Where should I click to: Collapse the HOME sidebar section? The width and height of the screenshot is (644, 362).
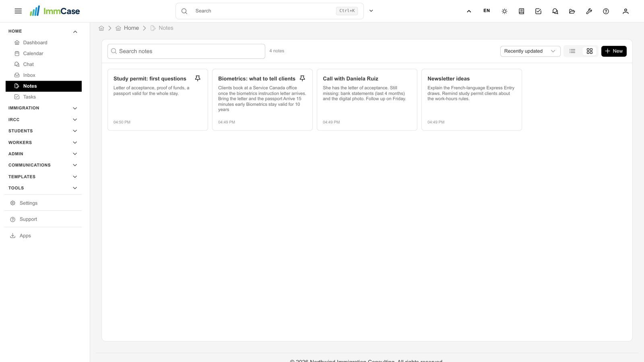pyautogui.click(x=43, y=31)
